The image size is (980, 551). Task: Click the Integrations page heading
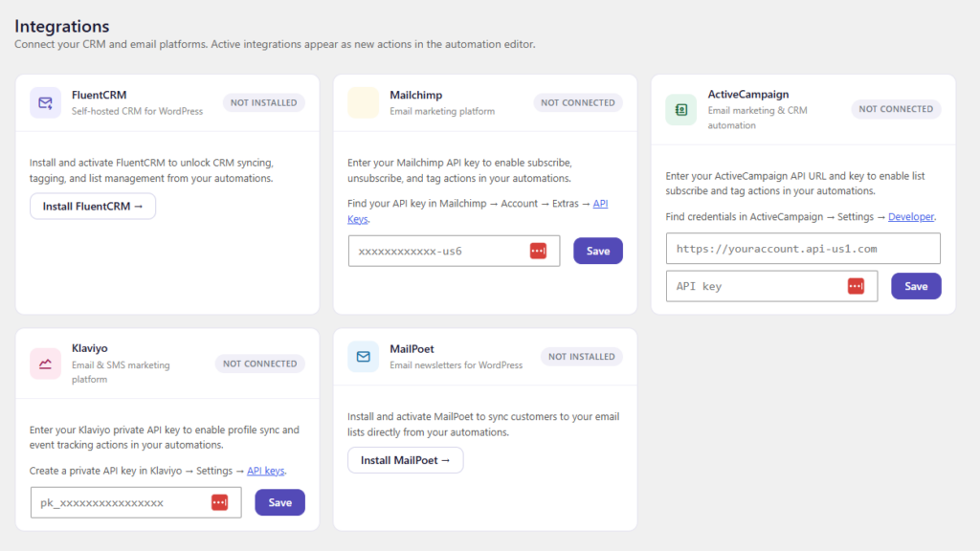[62, 26]
